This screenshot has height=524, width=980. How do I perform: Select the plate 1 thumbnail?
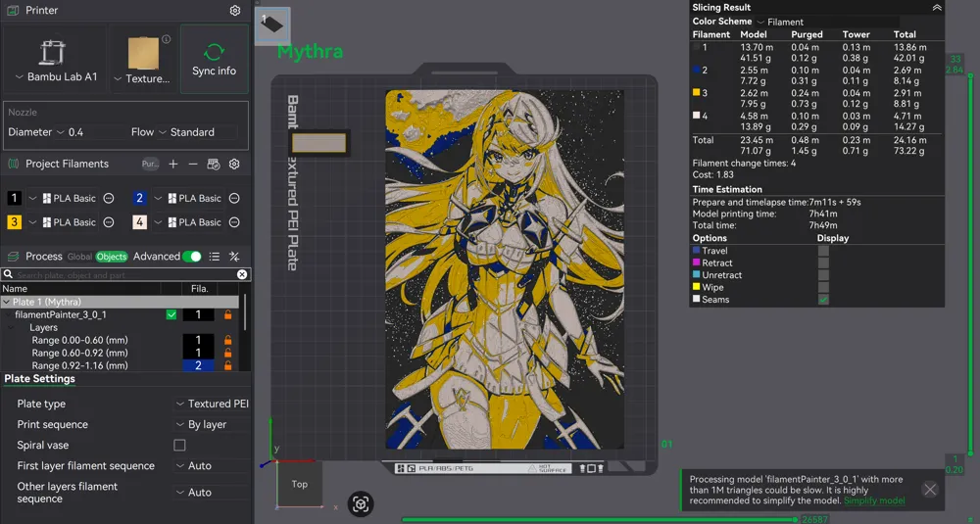[272, 26]
